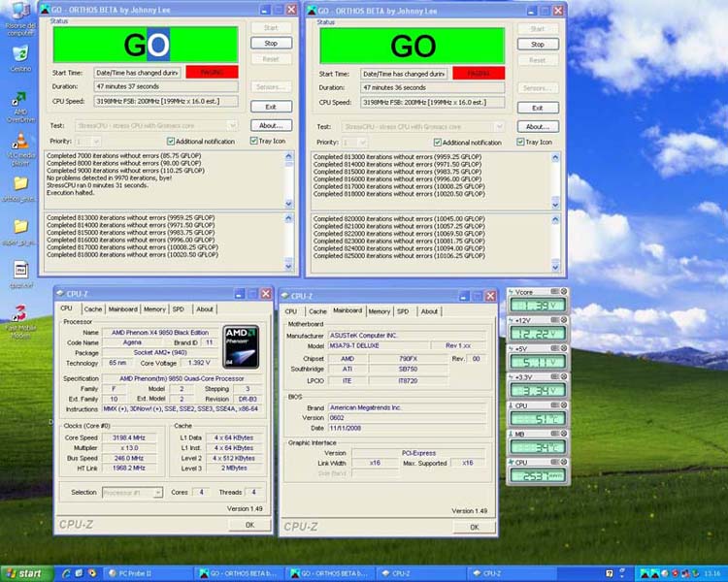Click OK in the CPU-Z processor window

point(249,525)
